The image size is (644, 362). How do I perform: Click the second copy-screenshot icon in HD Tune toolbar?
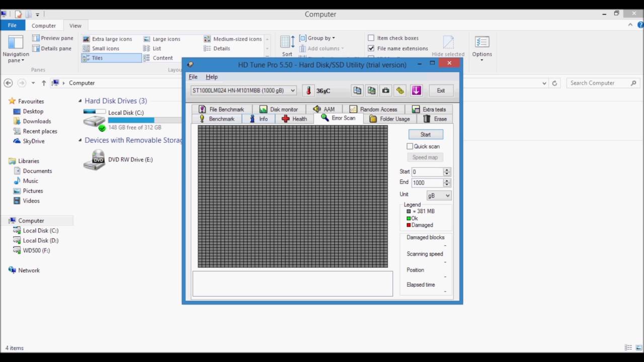(x=371, y=90)
